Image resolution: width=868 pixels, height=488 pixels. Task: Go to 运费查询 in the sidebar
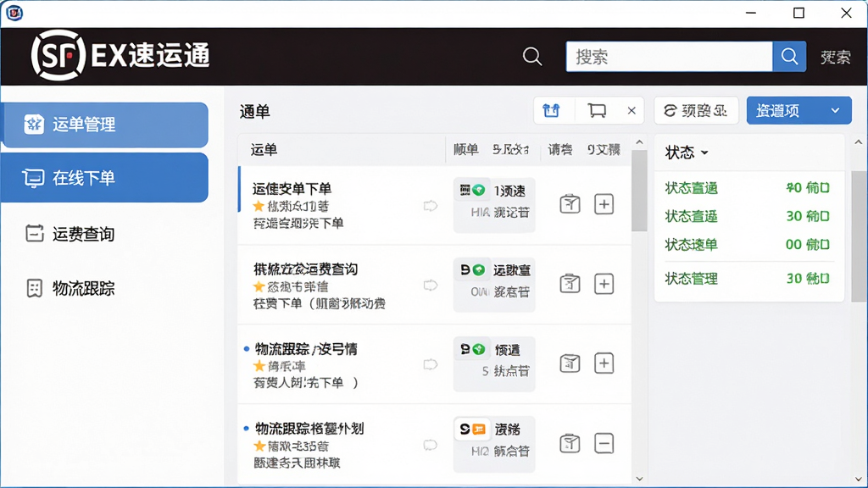[x=83, y=234]
